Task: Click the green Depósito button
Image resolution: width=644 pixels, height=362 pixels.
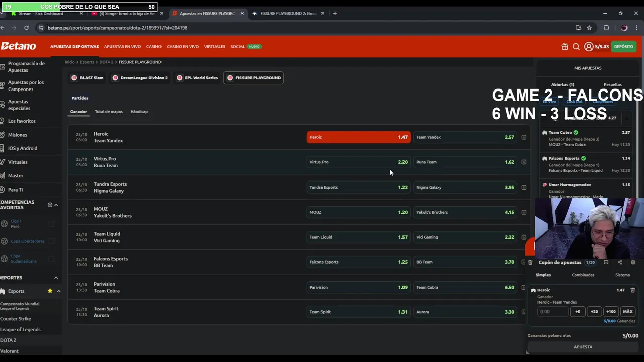Action: 624,47
